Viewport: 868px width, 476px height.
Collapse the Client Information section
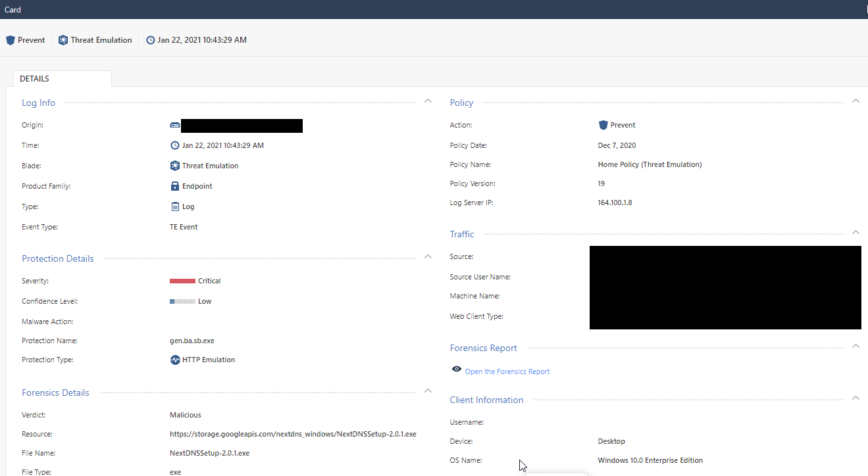pyautogui.click(x=855, y=398)
